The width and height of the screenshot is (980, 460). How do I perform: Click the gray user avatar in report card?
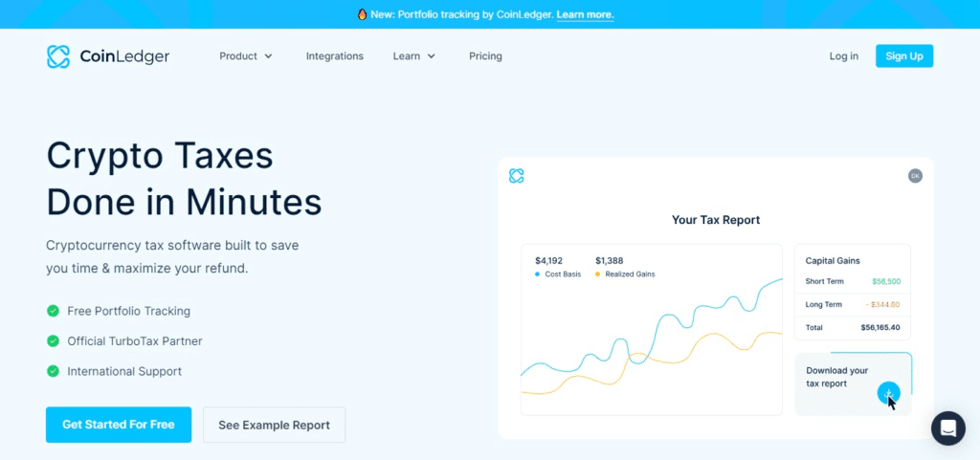(915, 176)
